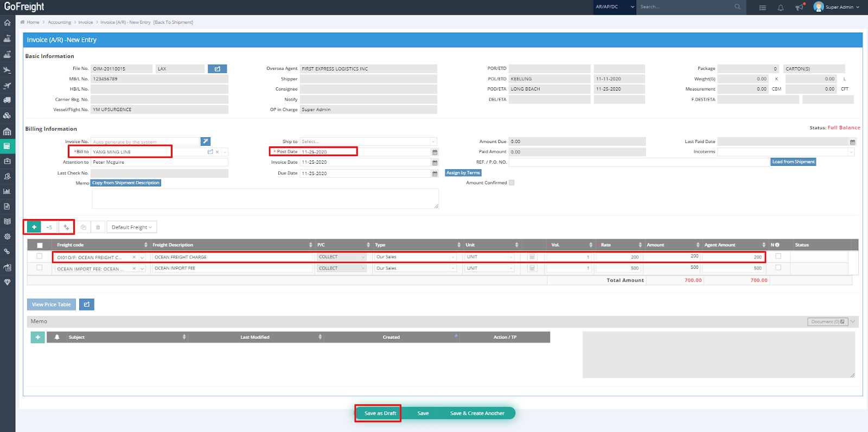This screenshot has width=868, height=432.
Task: Open the Post Date calendar picker
Action: tap(435, 152)
